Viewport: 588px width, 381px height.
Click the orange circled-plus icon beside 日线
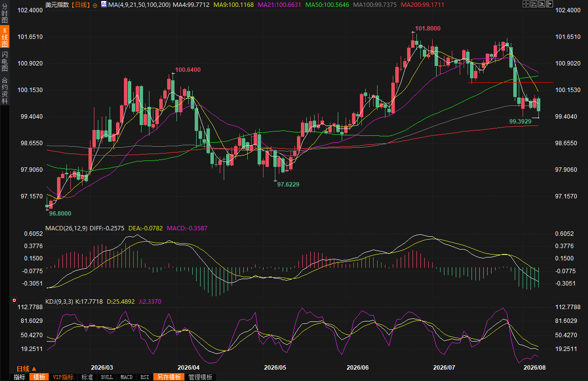[x=95, y=5]
